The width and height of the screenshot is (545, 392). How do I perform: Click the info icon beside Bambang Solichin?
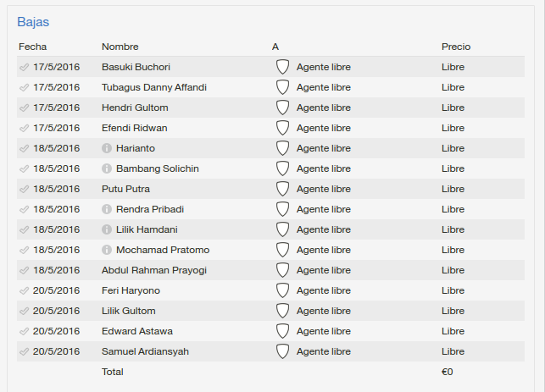[x=107, y=168]
